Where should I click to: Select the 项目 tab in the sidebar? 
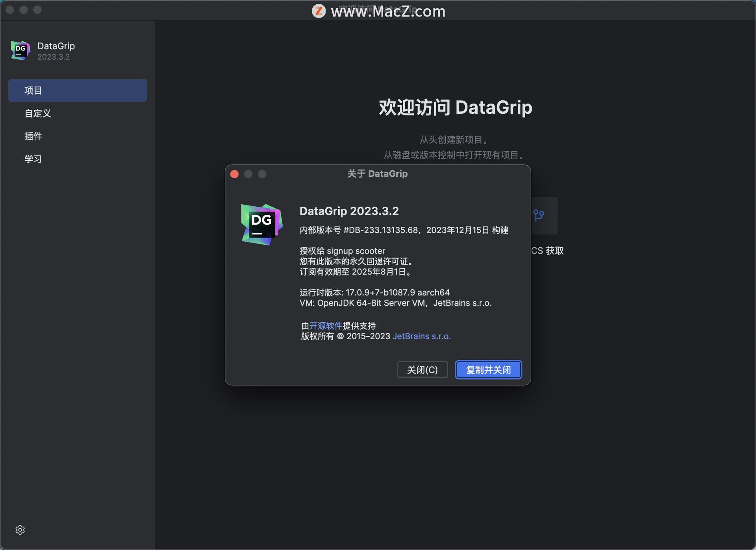(78, 91)
